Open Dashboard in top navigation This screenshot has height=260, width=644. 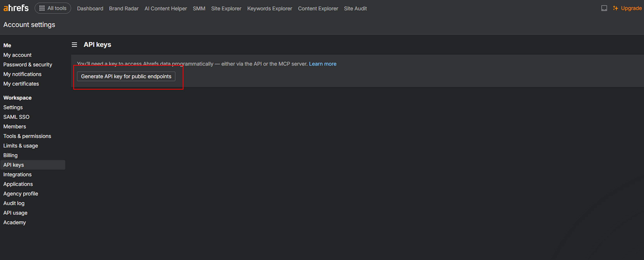pyautogui.click(x=90, y=8)
